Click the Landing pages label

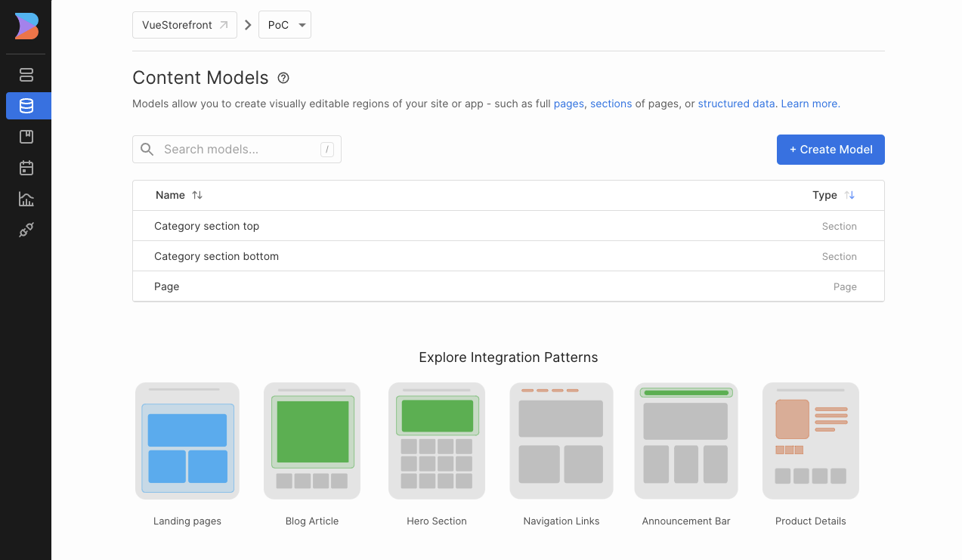(x=187, y=521)
